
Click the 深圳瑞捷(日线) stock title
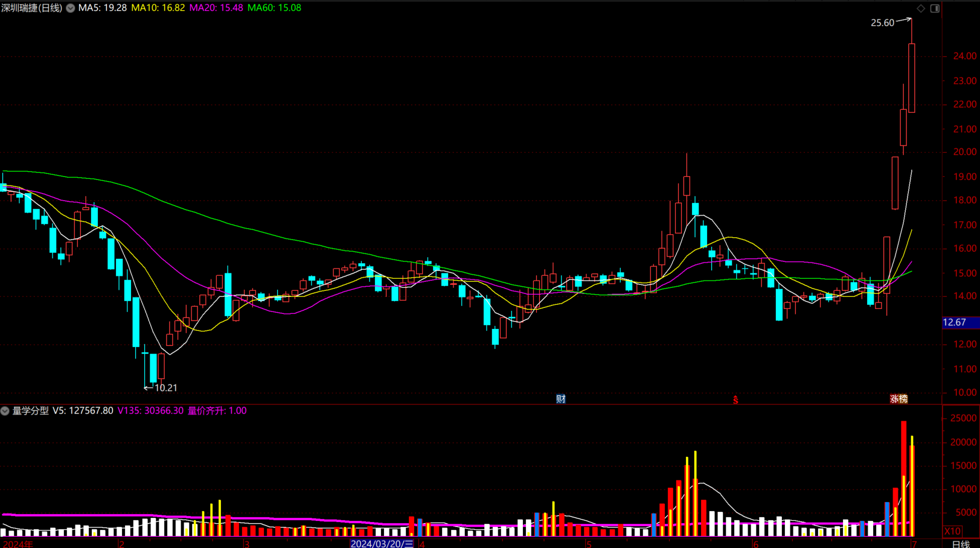pos(31,8)
